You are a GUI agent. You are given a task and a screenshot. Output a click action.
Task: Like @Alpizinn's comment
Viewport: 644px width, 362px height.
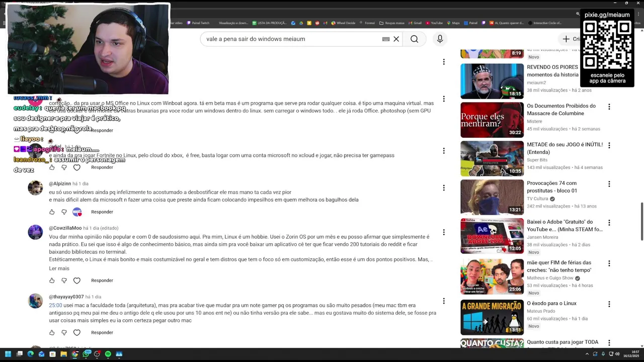[x=52, y=212]
